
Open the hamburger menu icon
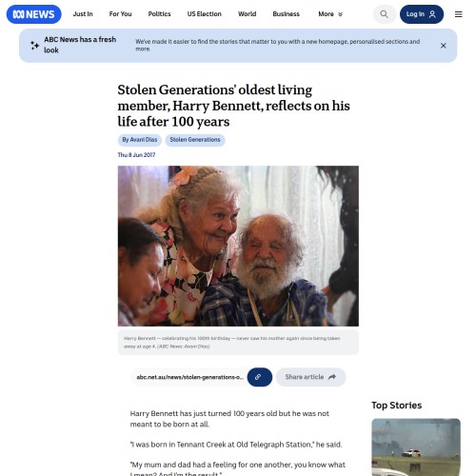pyautogui.click(x=458, y=14)
